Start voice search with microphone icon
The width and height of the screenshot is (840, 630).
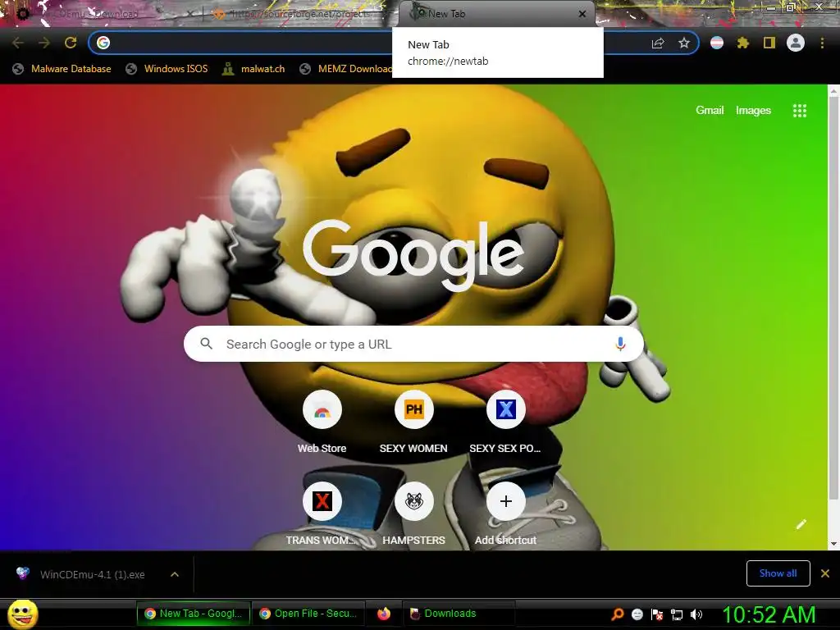(x=620, y=344)
